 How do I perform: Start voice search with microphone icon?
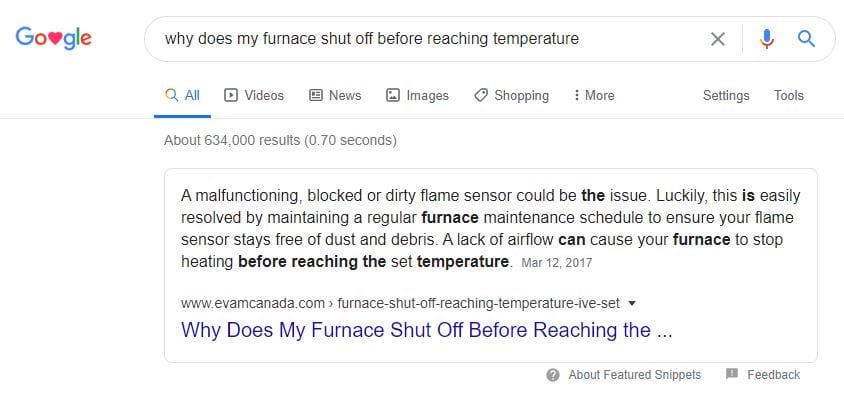pyautogui.click(x=766, y=39)
